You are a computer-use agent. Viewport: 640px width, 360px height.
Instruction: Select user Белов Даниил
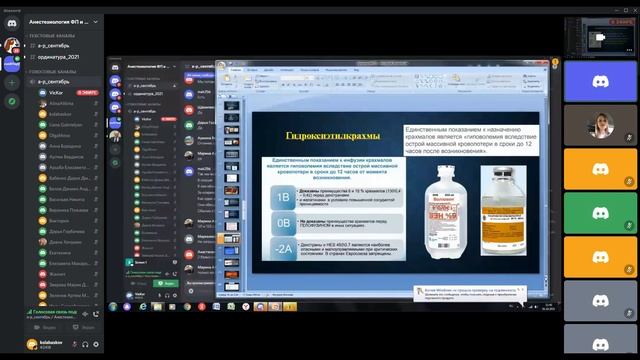point(69,189)
